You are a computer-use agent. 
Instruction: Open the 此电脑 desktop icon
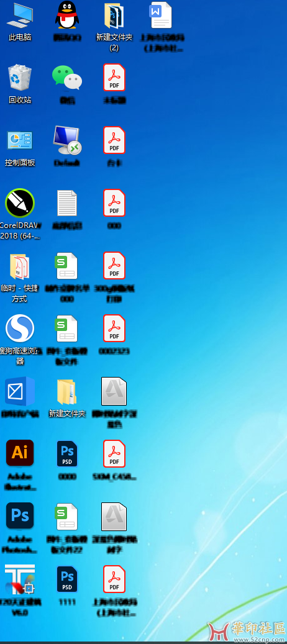pos(20,15)
